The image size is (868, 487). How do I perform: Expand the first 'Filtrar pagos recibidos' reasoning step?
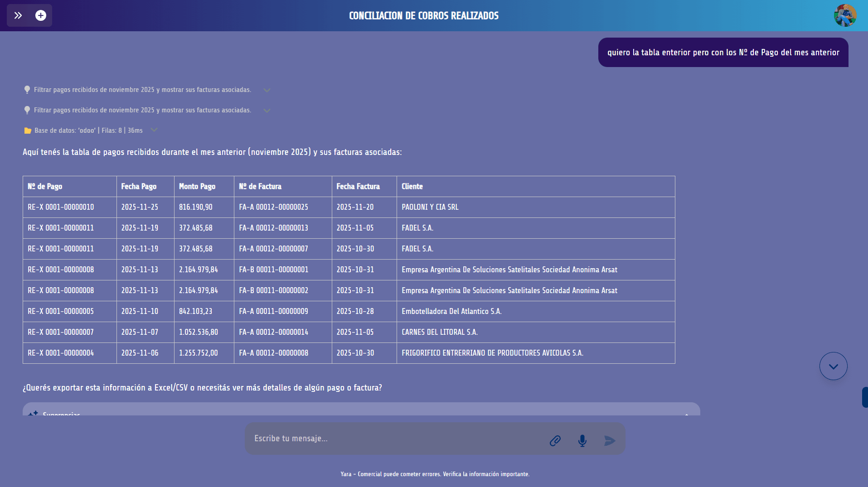click(x=267, y=90)
